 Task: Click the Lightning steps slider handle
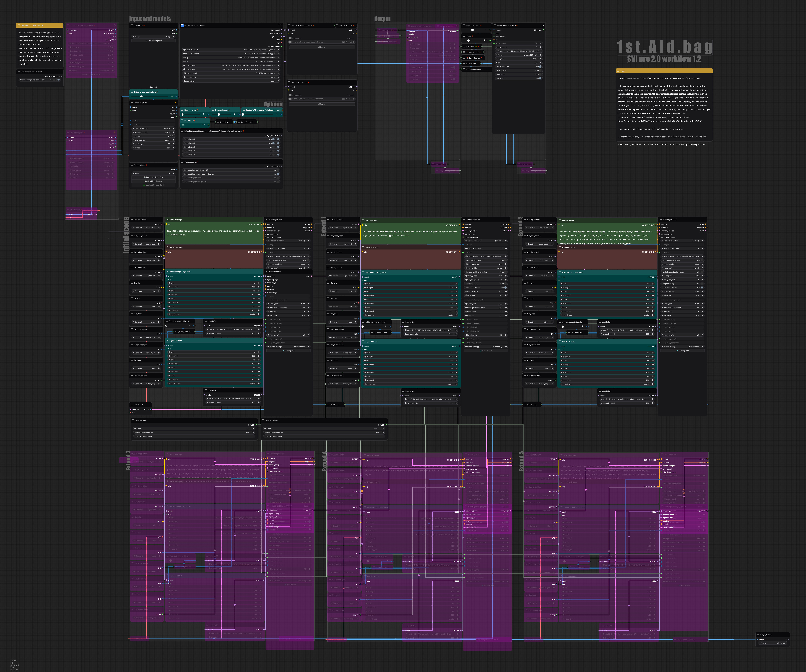(x=183, y=114)
